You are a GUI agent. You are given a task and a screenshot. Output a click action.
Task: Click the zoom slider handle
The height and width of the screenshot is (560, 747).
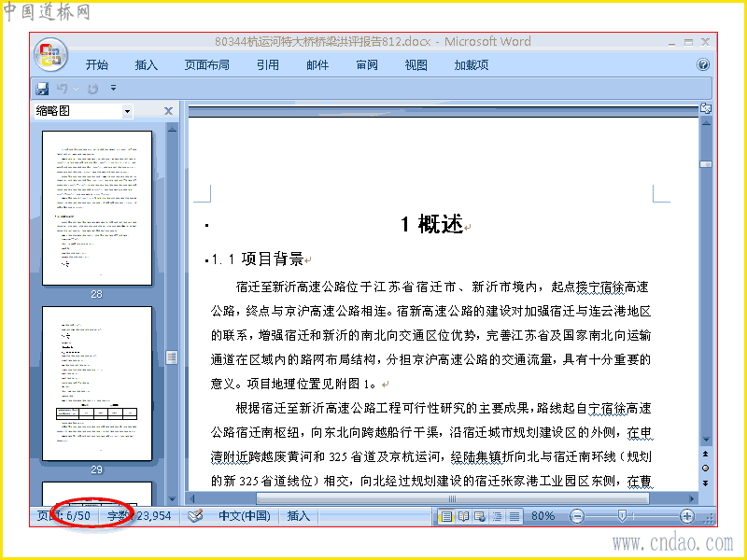(622, 516)
